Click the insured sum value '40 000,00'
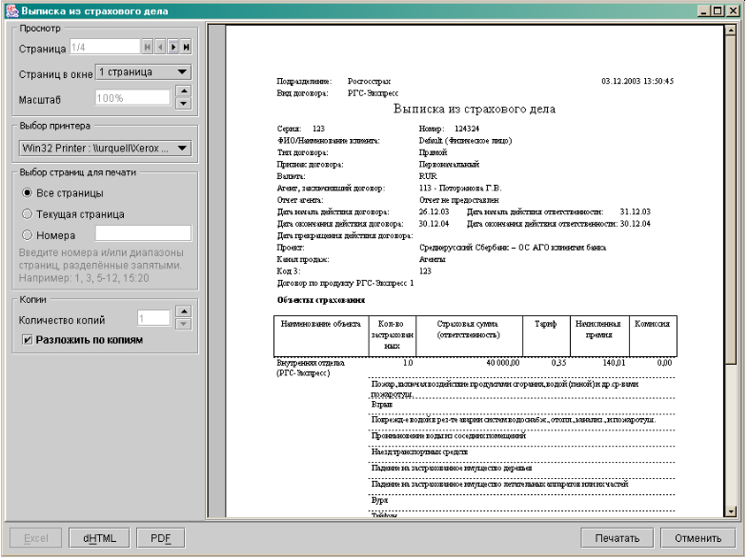The height and width of the screenshot is (560, 748). pyautogui.click(x=503, y=363)
